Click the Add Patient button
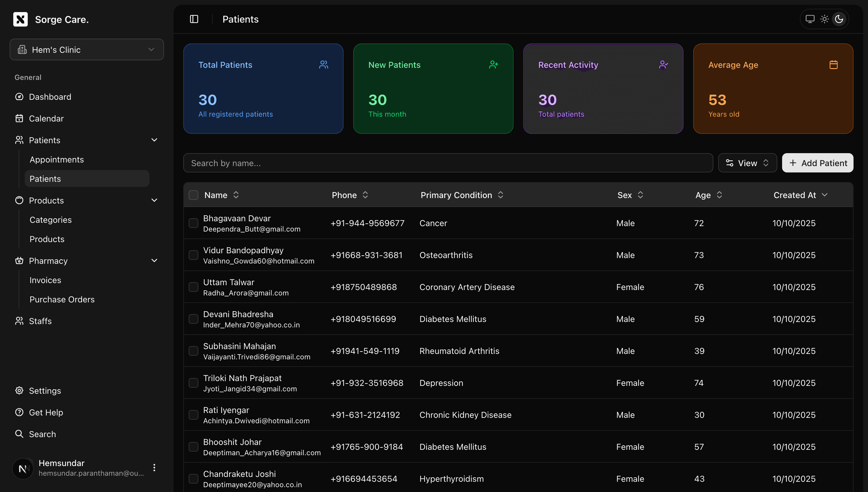The width and height of the screenshot is (868, 492). click(818, 163)
